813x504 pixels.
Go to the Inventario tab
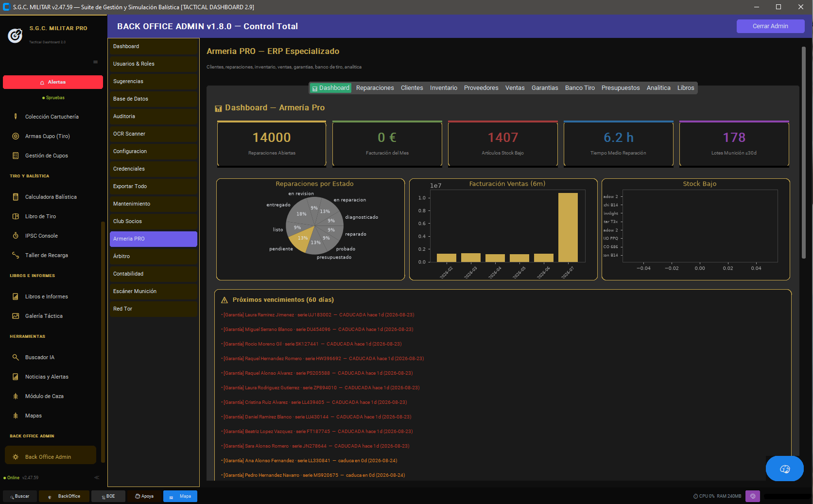coord(444,88)
